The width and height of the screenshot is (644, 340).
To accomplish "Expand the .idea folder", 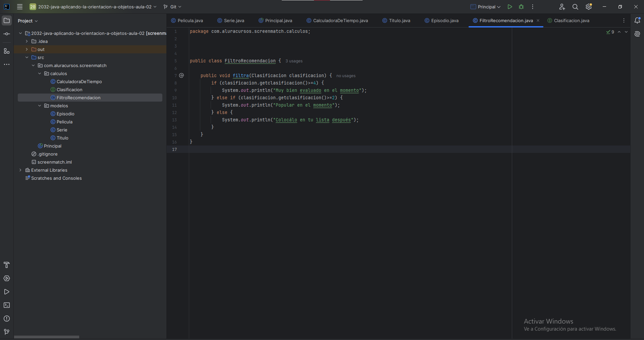I will 27,41.
